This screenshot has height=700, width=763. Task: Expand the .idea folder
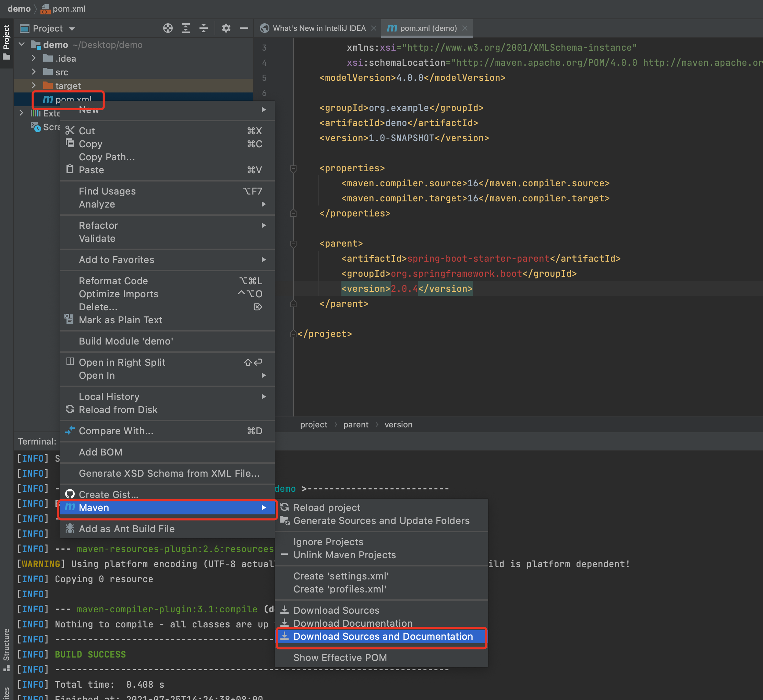34,58
